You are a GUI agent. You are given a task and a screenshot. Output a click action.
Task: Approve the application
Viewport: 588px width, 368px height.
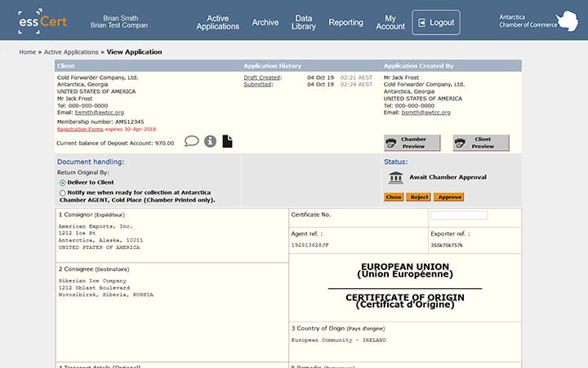coord(449,197)
